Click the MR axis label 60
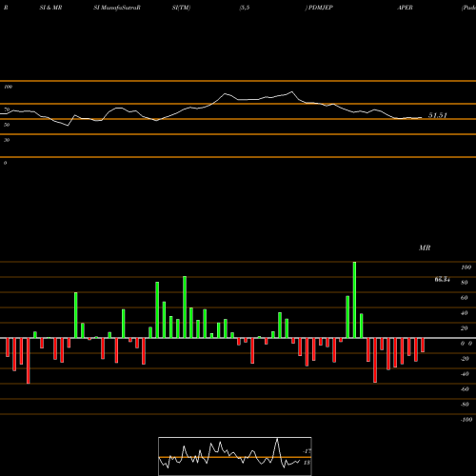Image resolution: width=476 pixels, height=476 pixels. (x=465, y=298)
